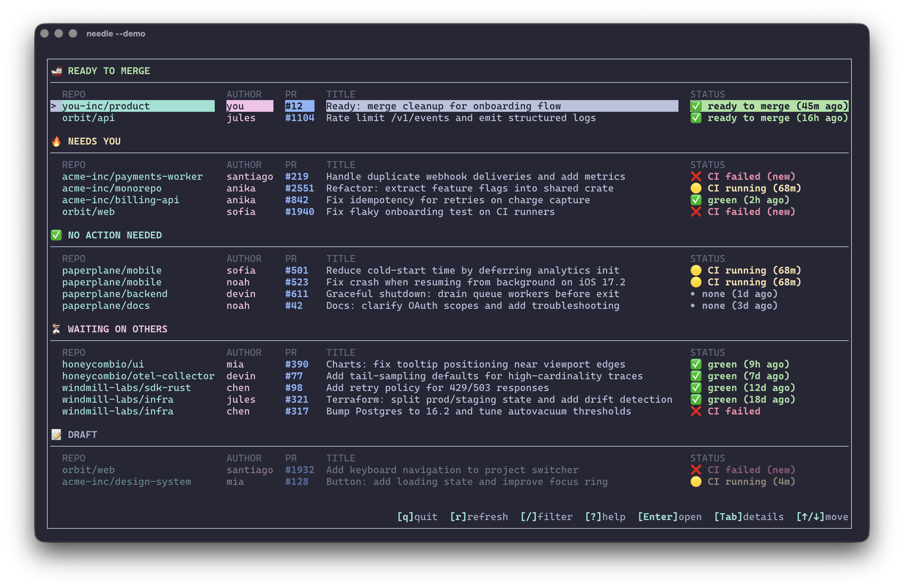Select the paperplane/docs PR row
904x588 pixels.
(106, 305)
